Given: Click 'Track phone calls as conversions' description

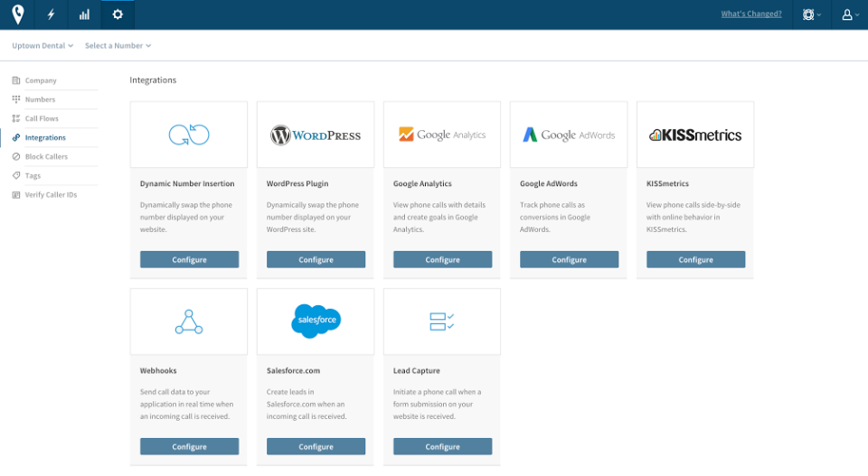Looking at the screenshot, I should 555,217.
